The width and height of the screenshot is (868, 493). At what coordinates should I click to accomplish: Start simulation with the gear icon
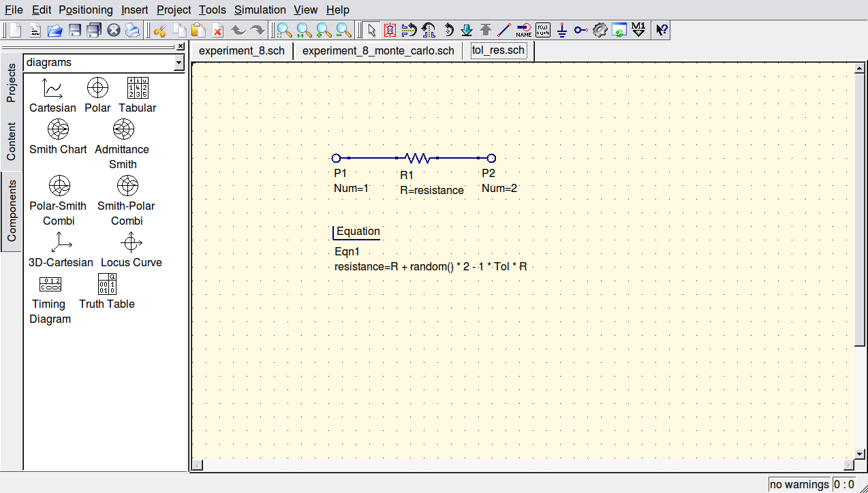tap(600, 30)
